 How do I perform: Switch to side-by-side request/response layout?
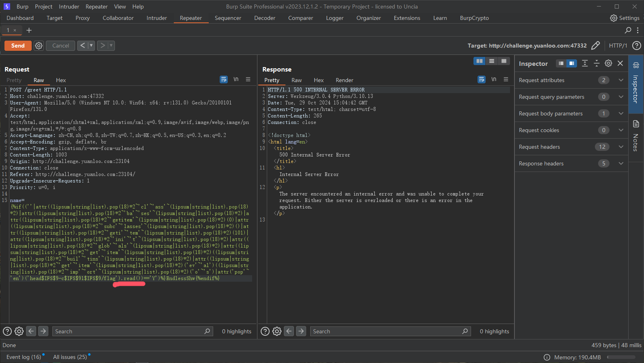coord(480,61)
